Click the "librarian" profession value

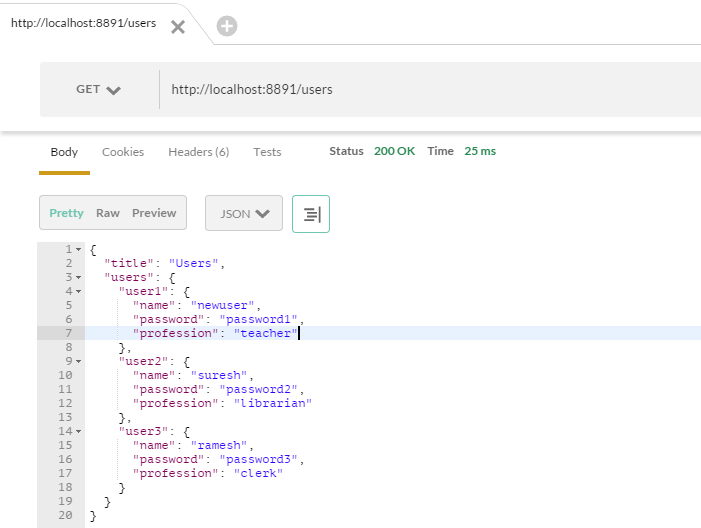tap(273, 403)
